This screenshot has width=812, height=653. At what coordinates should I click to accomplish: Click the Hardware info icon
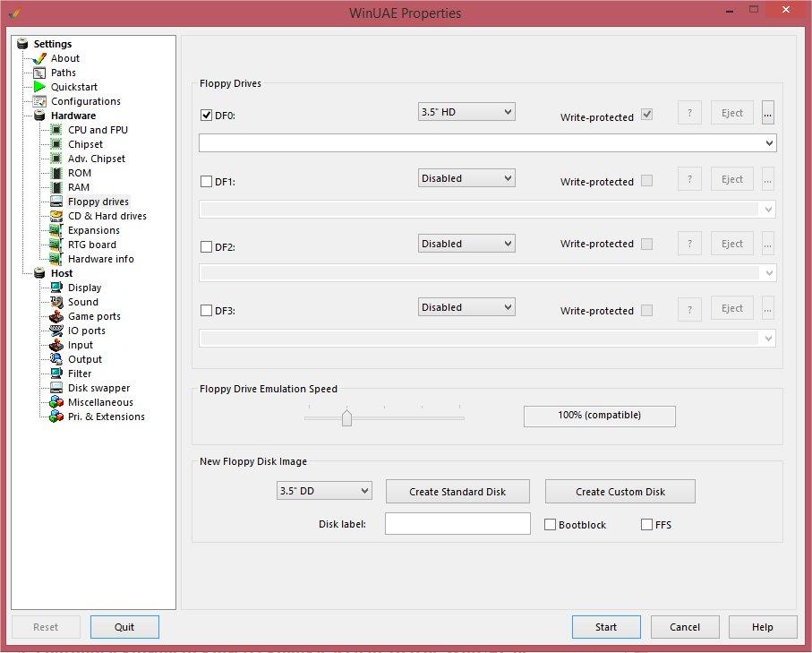tap(56, 259)
